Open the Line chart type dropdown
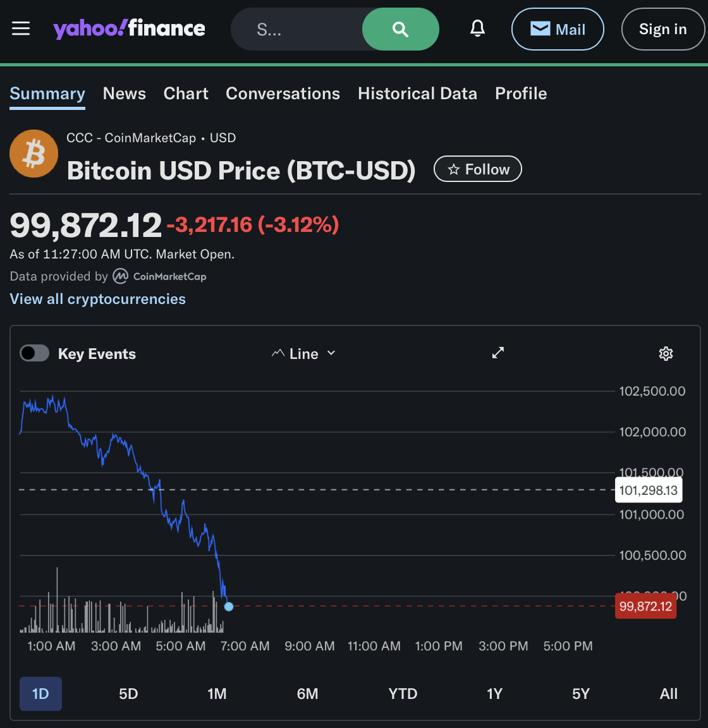 pyautogui.click(x=303, y=354)
